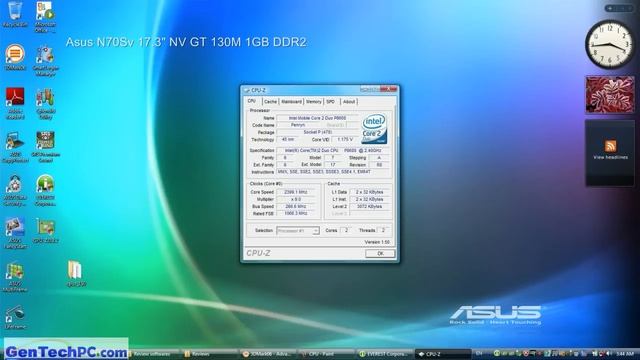Click the Cores count field
Image resolution: width=640 pixels, height=360 pixels.
click(x=346, y=231)
